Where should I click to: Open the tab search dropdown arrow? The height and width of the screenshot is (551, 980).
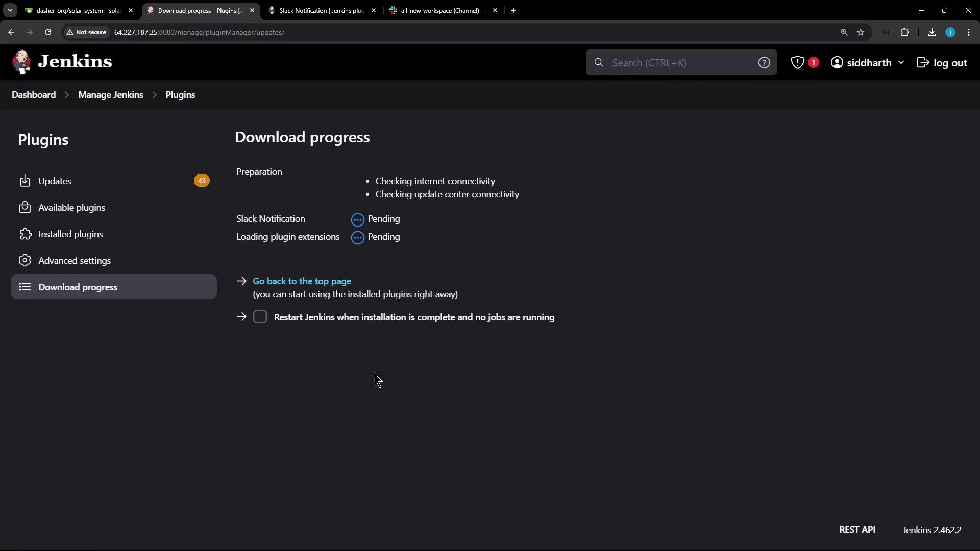[10, 10]
